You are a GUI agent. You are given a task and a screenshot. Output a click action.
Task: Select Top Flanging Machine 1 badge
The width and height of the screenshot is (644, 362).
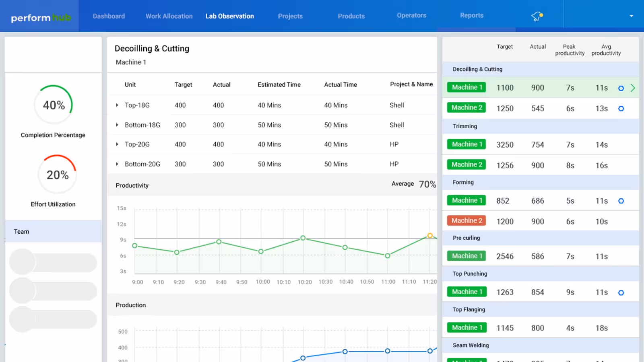467,327
